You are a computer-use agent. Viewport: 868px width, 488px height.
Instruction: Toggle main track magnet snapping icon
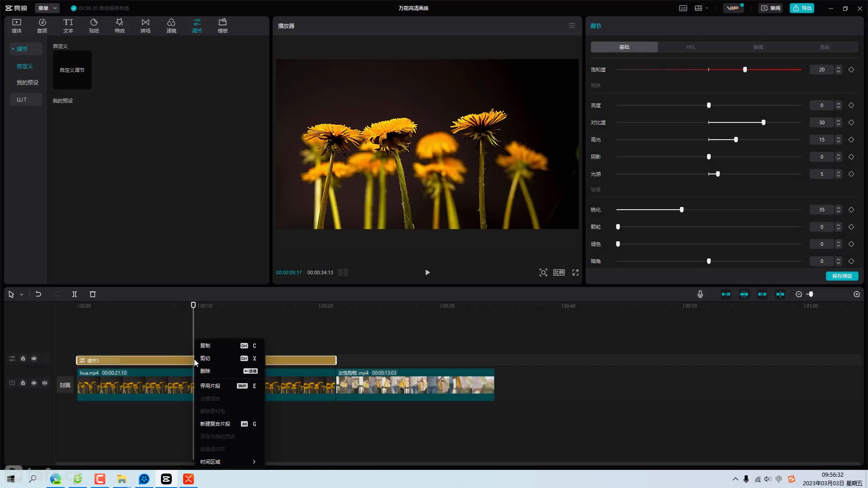(x=726, y=294)
